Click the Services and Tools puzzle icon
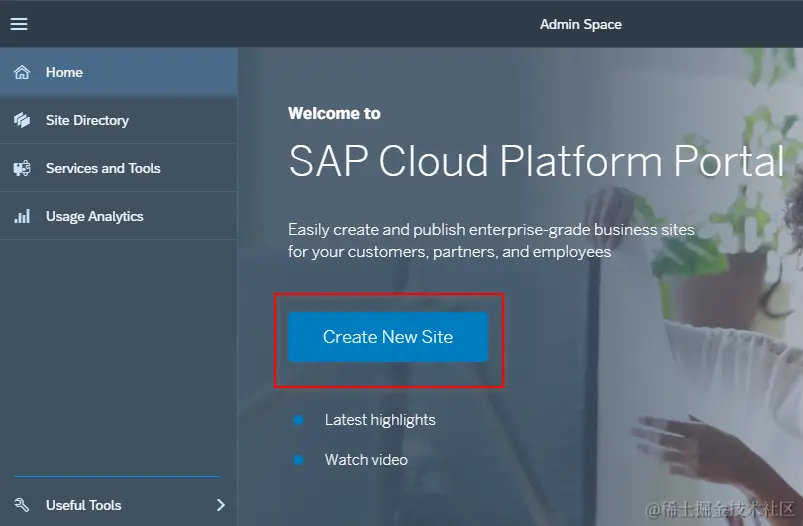The height and width of the screenshot is (526, 803). [x=22, y=168]
